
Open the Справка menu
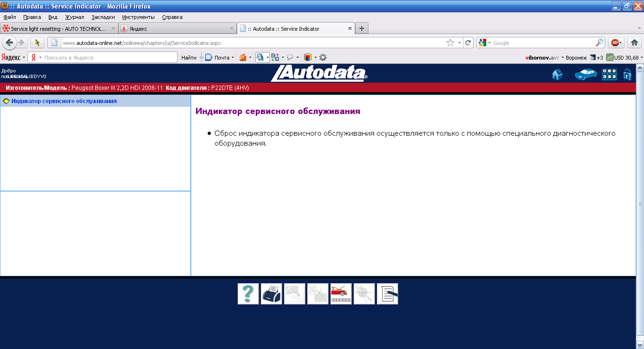pyautogui.click(x=172, y=17)
